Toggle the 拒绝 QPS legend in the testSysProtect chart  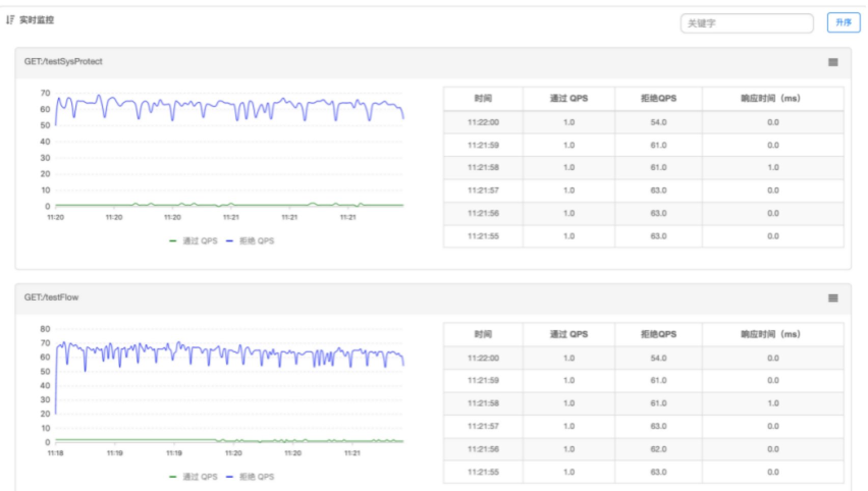coord(250,241)
